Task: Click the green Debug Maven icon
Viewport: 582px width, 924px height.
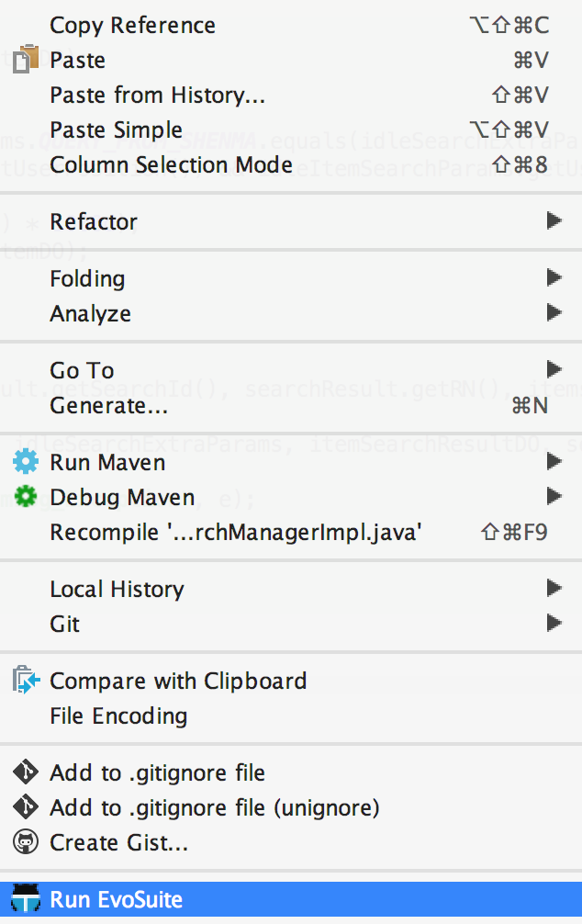Action: click(26, 497)
